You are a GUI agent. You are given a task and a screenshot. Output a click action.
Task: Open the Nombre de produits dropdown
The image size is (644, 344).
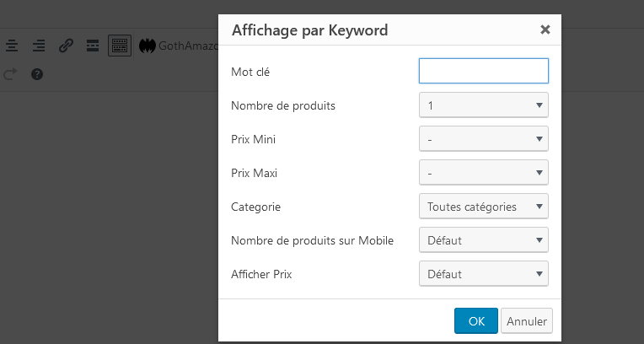point(483,105)
